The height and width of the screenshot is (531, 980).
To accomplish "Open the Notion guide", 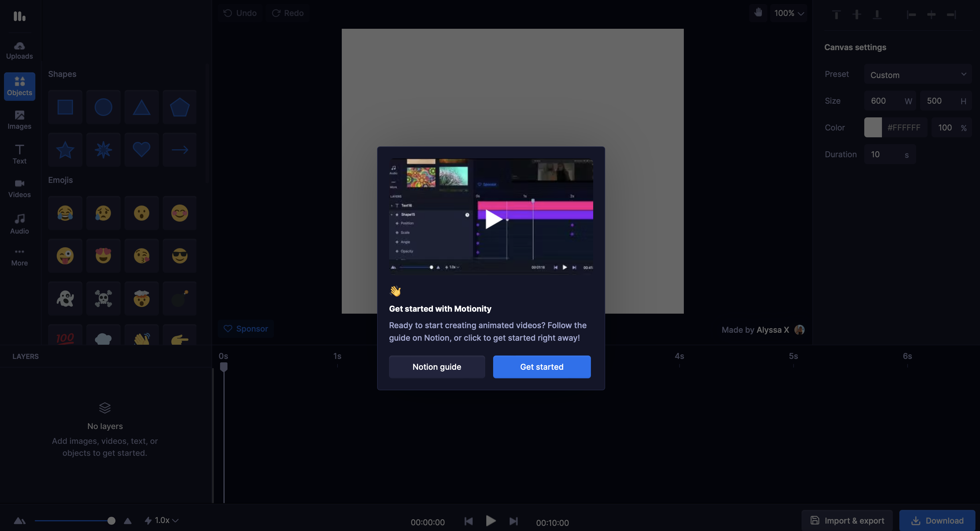I will [x=437, y=367].
